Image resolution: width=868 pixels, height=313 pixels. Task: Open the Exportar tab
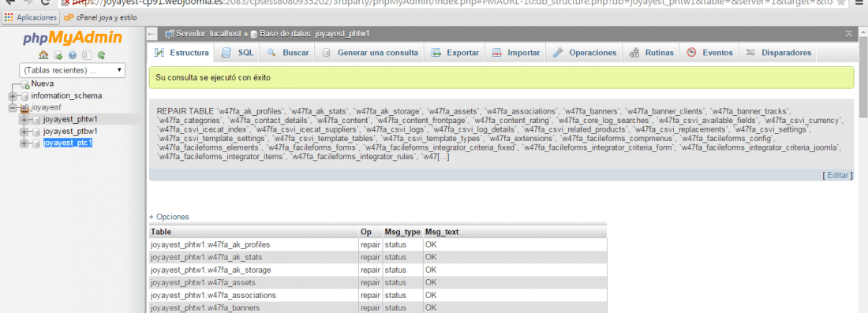(455, 53)
